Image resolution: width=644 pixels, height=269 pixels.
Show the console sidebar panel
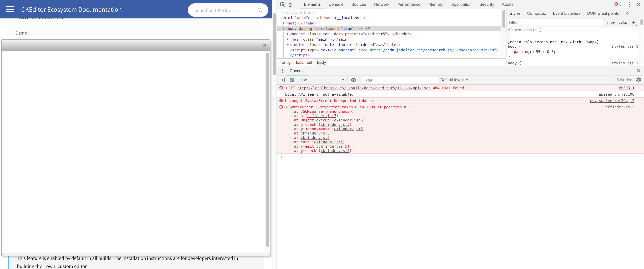tap(282, 80)
